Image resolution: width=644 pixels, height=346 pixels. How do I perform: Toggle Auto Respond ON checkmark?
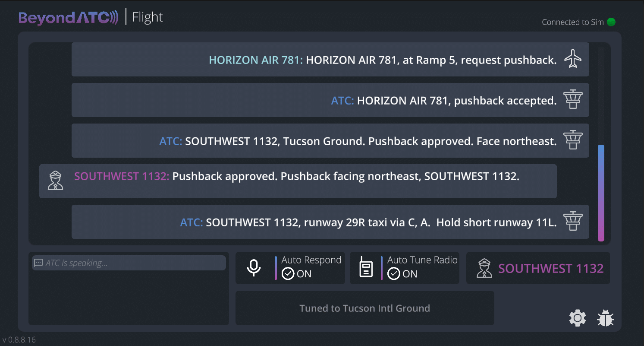click(288, 274)
